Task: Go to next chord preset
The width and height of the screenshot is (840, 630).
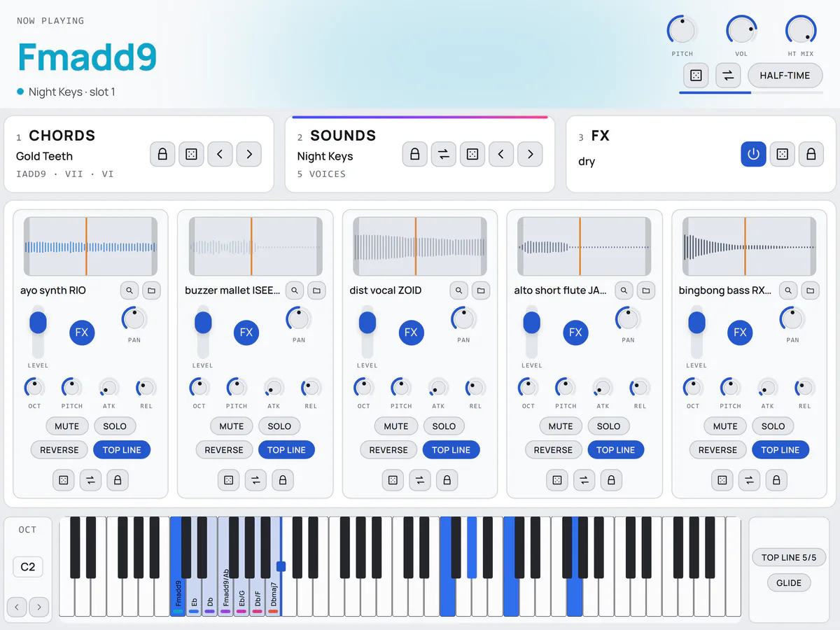Action: [249, 154]
